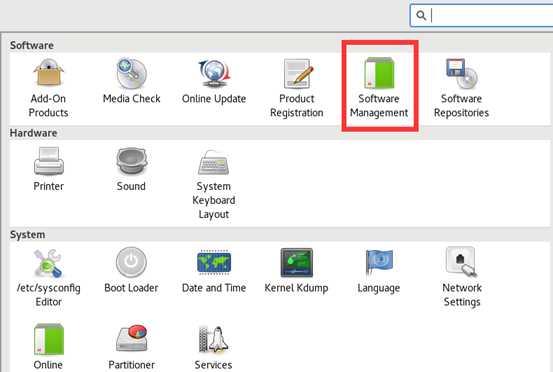Open System Keyboard Layout

click(214, 183)
